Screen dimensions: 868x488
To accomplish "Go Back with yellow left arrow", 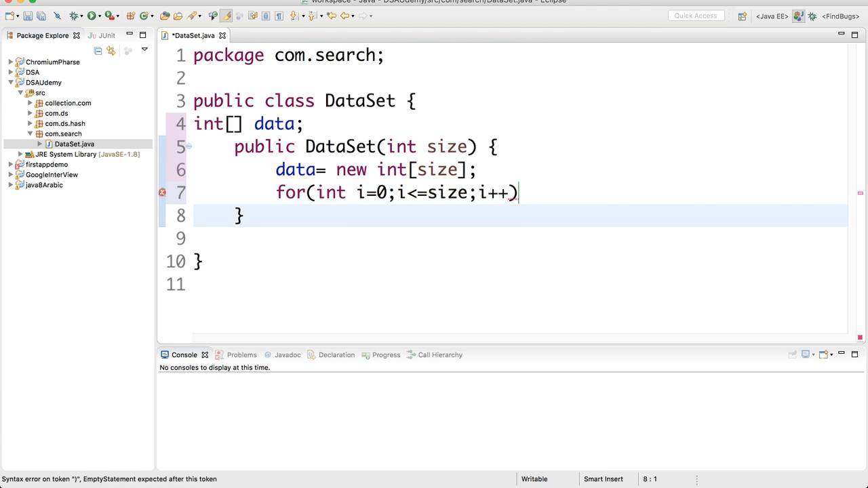I will pyautogui.click(x=344, y=16).
